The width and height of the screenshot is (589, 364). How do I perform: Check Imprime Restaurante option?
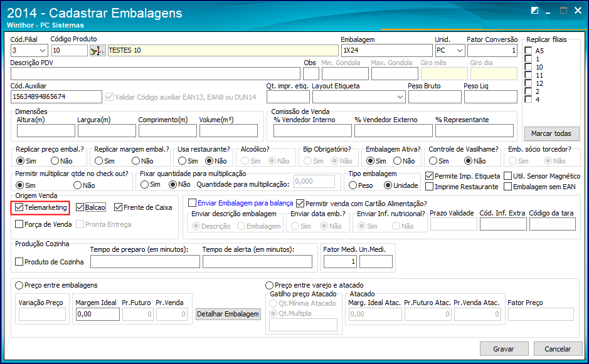coord(429,187)
